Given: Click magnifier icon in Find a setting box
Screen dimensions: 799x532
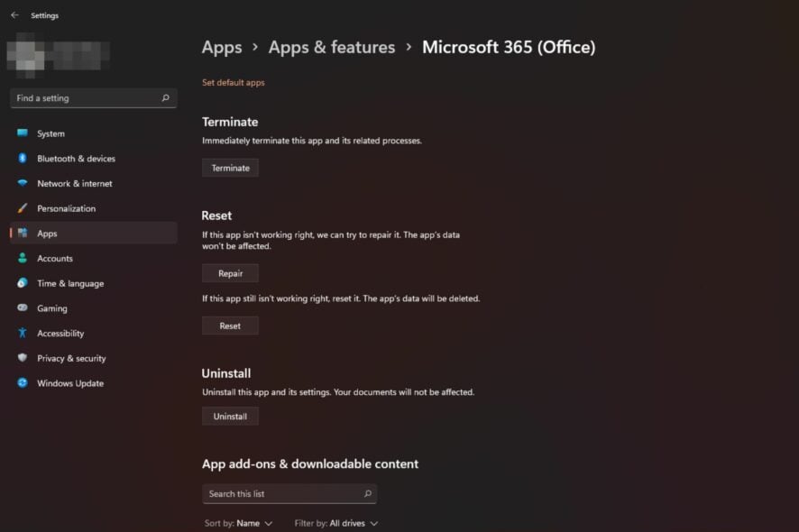Looking at the screenshot, I should [x=165, y=98].
